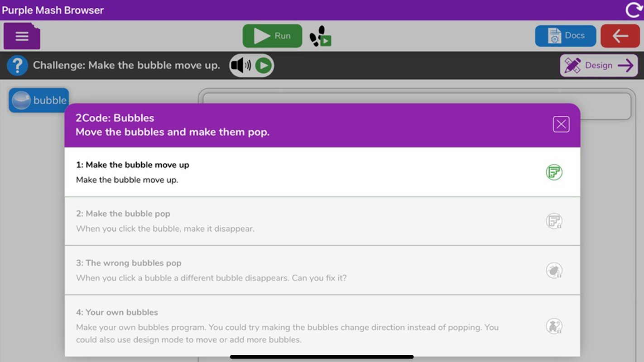This screenshot has width=644, height=362.
Task: Click the locked icon for challenge 4
Action: point(554,326)
